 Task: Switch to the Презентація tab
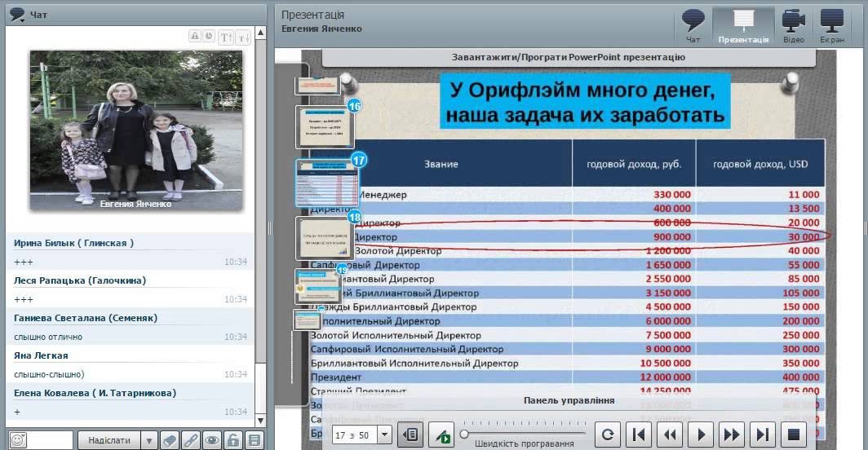click(743, 26)
